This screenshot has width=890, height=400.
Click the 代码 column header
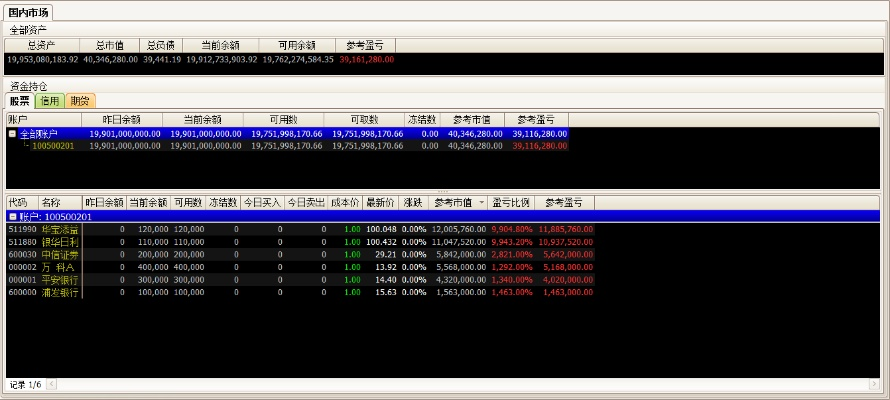pos(22,203)
